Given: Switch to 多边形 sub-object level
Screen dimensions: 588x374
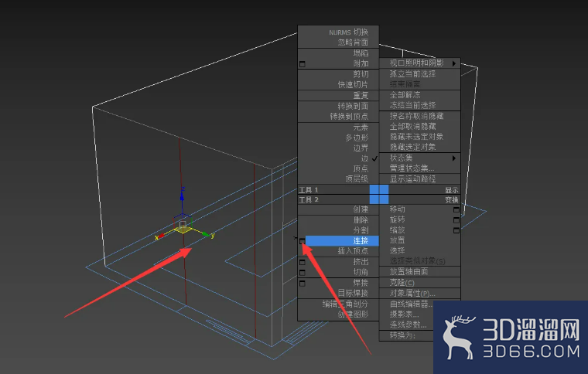Looking at the screenshot, I should pyautogui.click(x=357, y=138).
